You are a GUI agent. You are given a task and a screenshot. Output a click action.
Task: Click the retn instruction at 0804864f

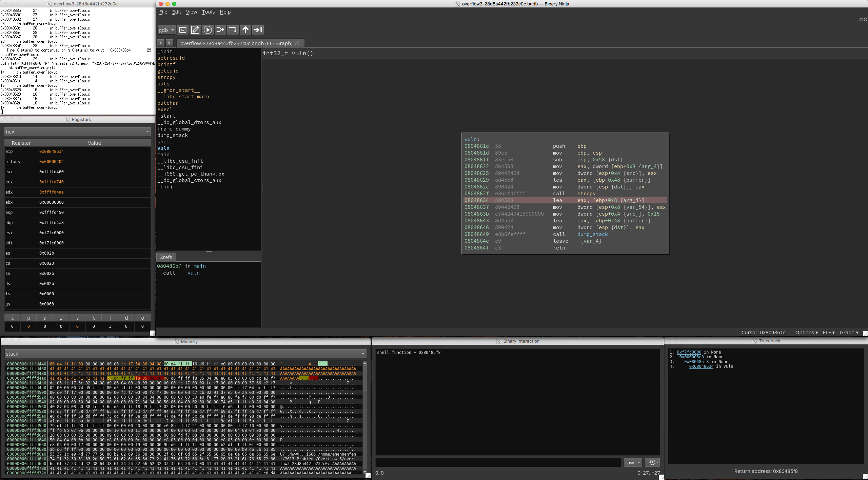click(x=565, y=248)
